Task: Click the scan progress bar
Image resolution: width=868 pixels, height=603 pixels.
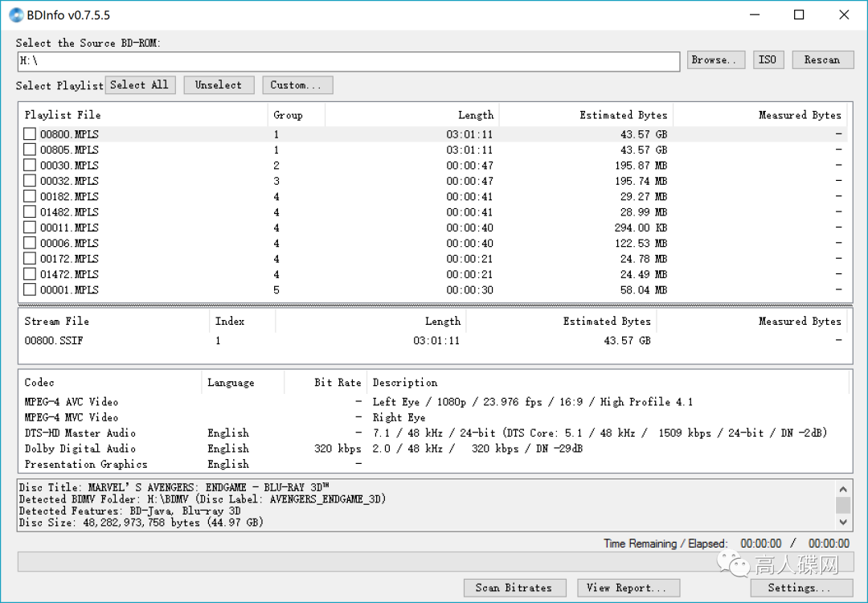Action: point(435,561)
